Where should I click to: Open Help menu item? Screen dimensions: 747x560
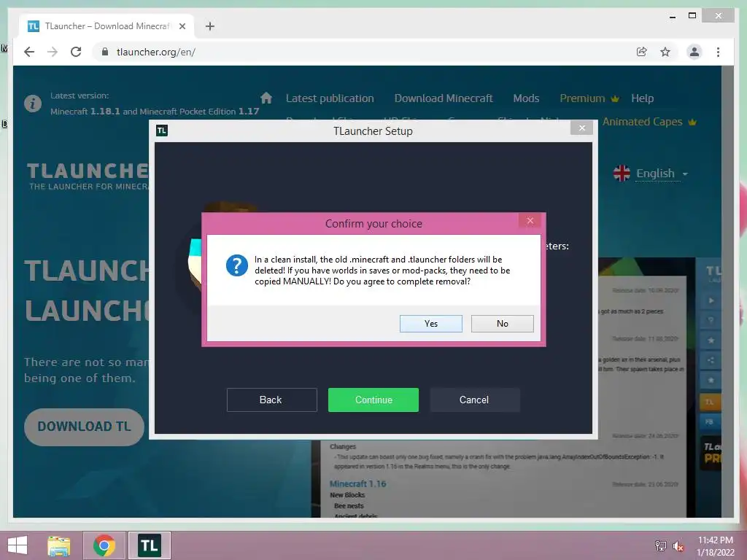tap(642, 98)
